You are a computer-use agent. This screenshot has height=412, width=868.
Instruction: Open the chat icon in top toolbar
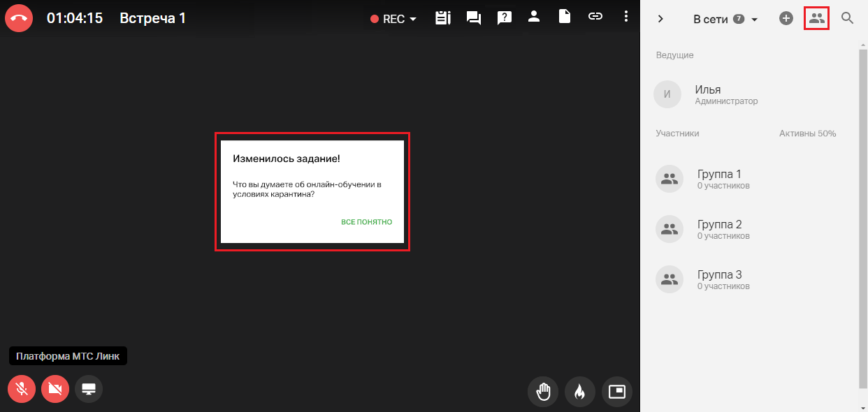tap(474, 18)
